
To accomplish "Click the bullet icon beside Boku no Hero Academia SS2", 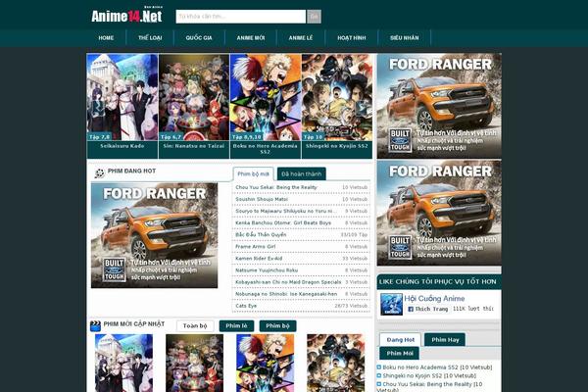I will pos(378,367).
